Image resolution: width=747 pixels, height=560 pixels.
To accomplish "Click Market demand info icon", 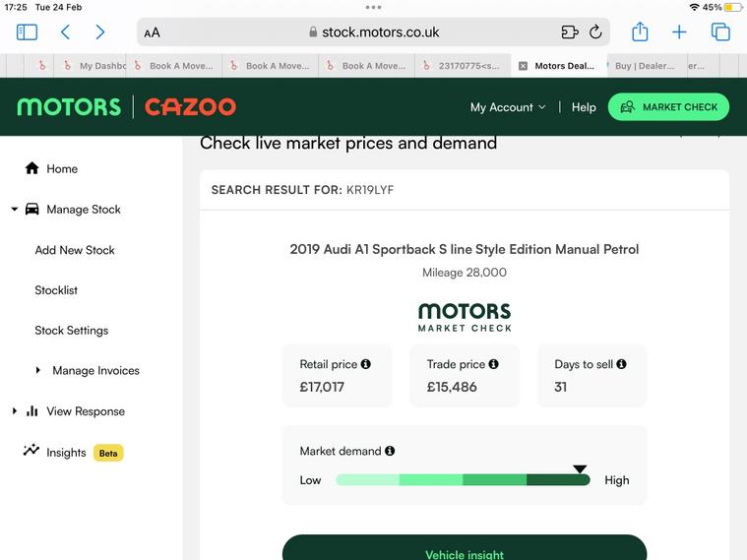I will tap(390, 451).
